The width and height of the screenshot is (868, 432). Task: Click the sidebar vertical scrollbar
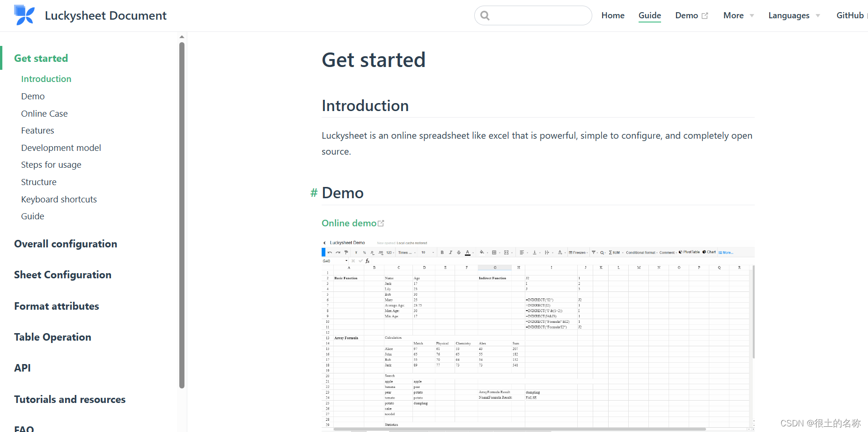[x=182, y=215]
